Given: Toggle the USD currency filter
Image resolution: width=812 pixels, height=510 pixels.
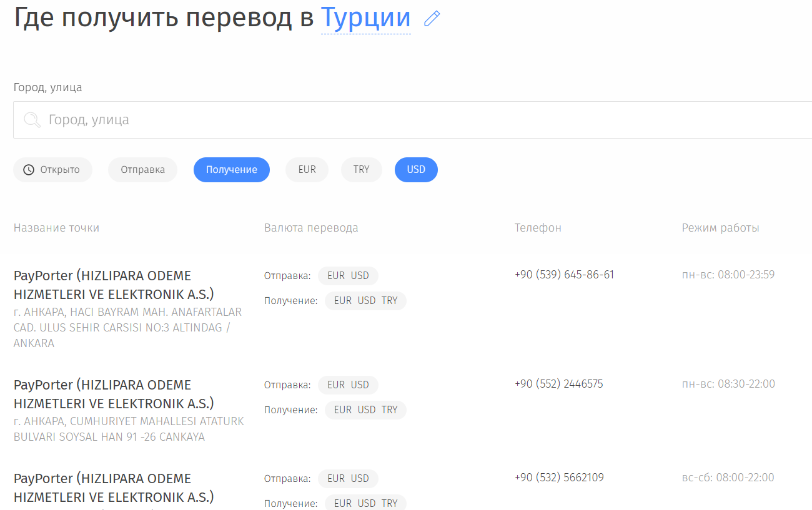Looking at the screenshot, I should tap(416, 170).
